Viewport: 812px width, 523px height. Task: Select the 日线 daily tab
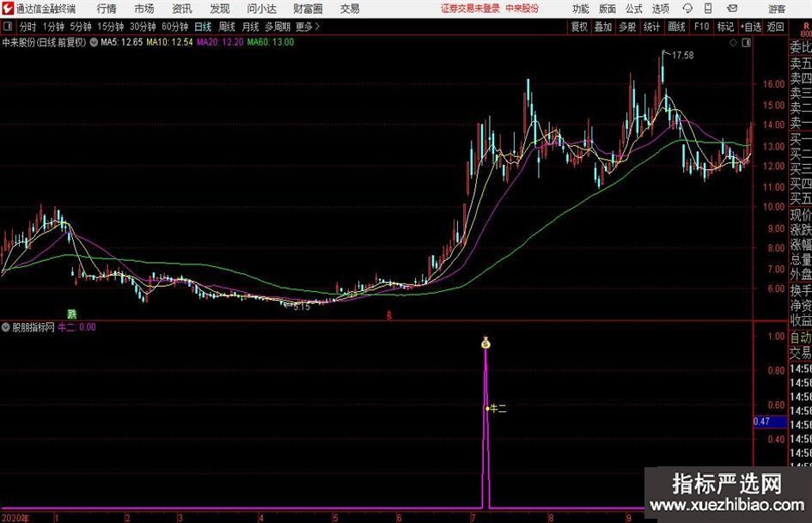click(203, 27)
